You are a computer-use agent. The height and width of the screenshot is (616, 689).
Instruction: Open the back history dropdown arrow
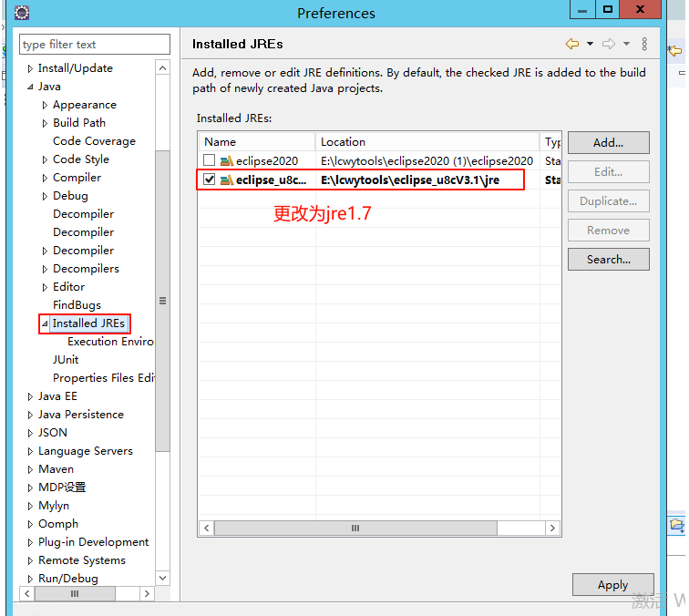coord(590,44)
